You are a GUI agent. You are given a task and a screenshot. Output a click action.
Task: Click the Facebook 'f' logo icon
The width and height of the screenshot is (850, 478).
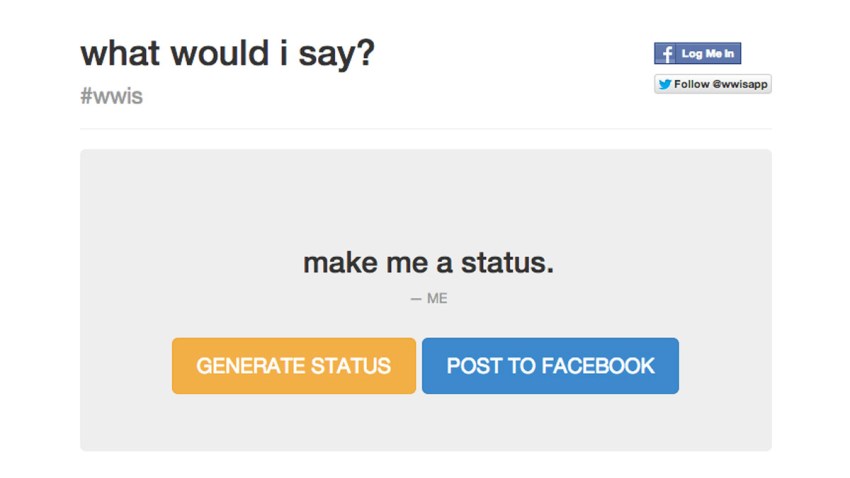click(x=665, y=54)
